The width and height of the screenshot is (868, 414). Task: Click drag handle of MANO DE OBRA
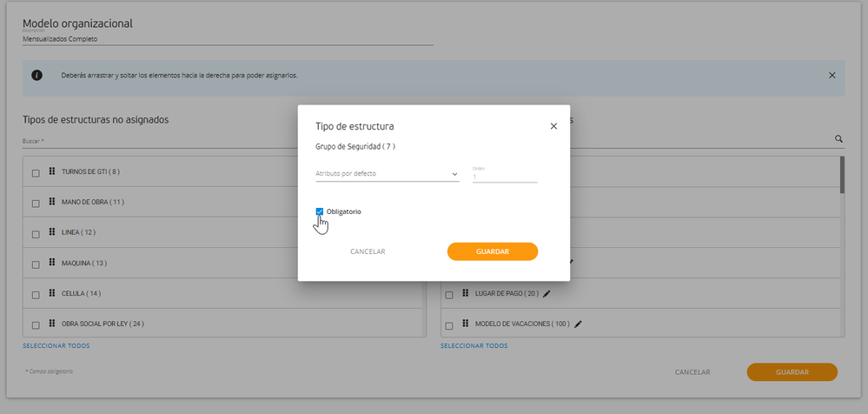51,201
